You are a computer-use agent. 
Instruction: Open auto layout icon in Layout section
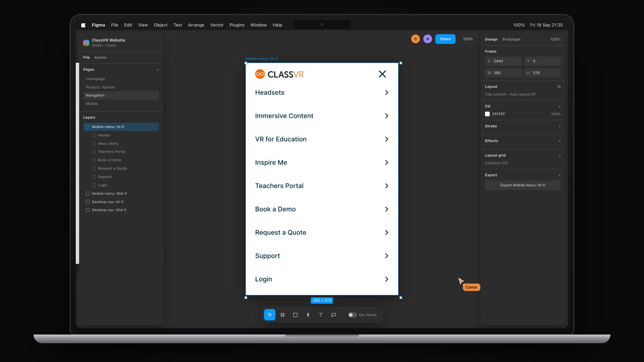tap(559, 86)
